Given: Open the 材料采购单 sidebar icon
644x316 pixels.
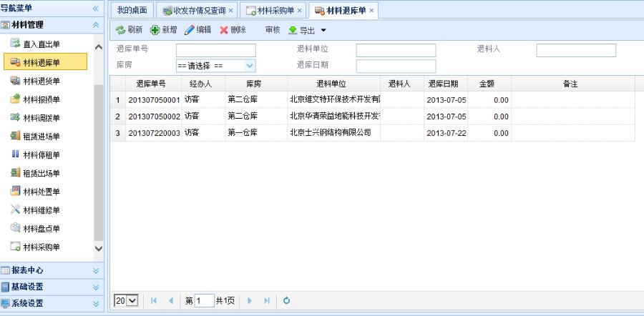Looking at the screenshot, I should tap(15, 247).
